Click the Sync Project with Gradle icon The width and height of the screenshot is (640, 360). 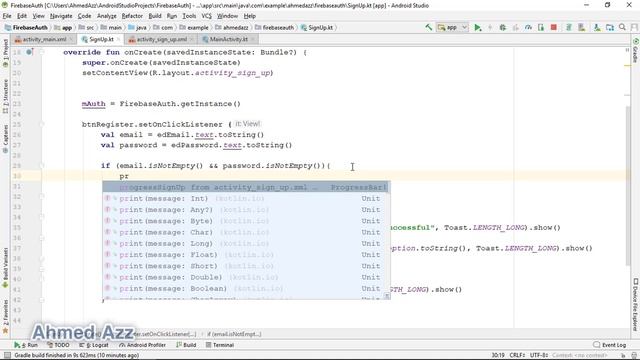[569, 27]
